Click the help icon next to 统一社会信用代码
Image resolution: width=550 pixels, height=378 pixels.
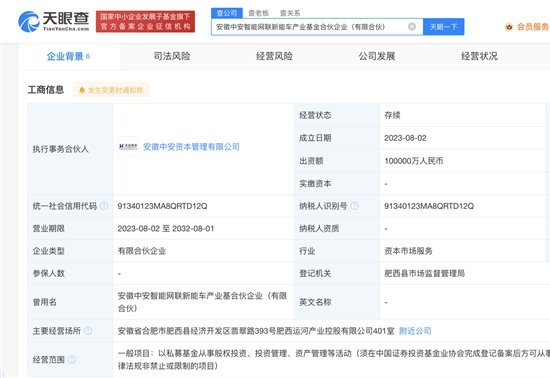104,206
